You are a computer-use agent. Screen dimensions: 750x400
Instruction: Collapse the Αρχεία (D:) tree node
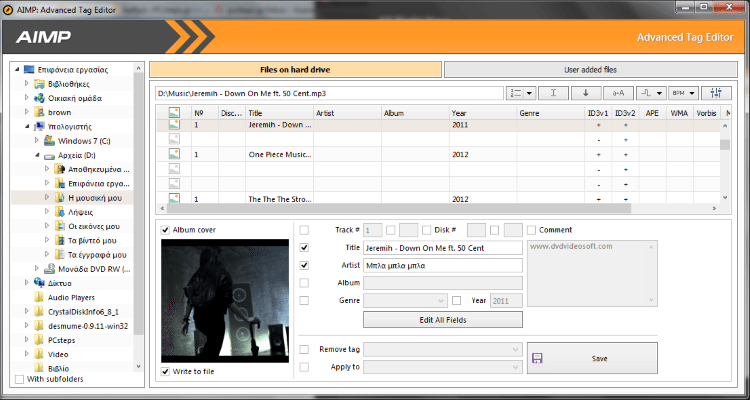pyautogui.click(x=37, y=156)
